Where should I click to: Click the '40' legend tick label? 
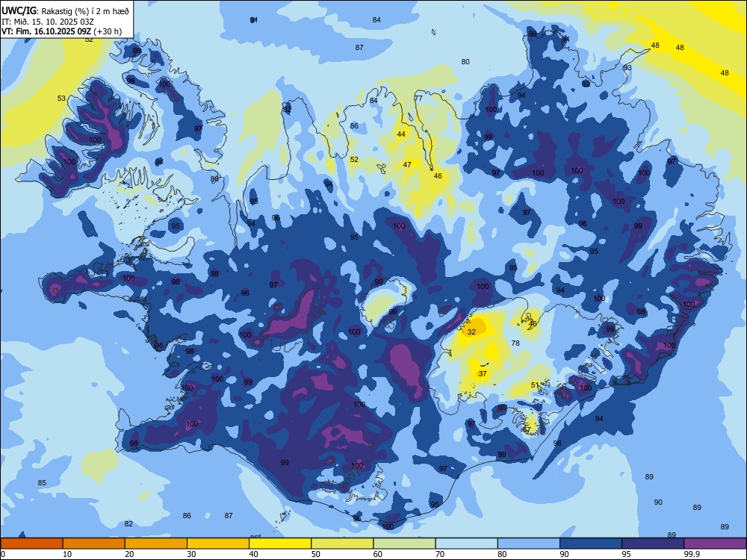pyautogui.click(x=254, y=554)
